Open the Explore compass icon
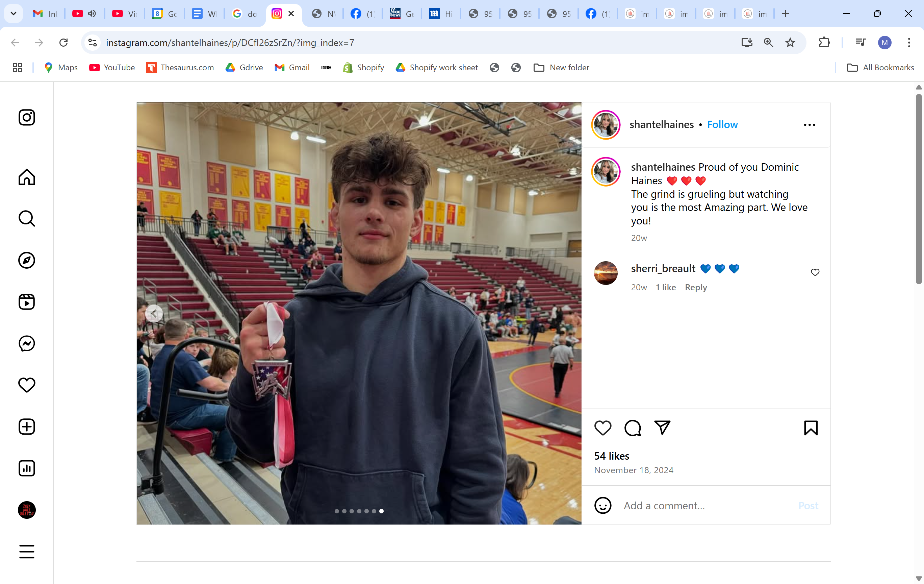Image resolution: width=924 pixels, height=584 pixels. (x=26, y=260)
